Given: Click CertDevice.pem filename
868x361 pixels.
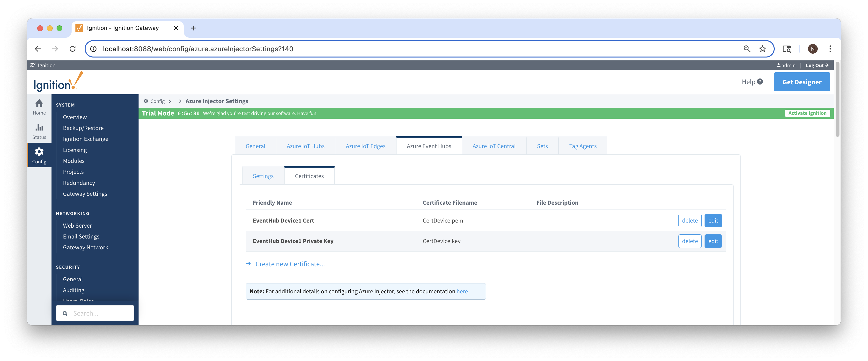Looking at the screenshot, I should point(442,220).
